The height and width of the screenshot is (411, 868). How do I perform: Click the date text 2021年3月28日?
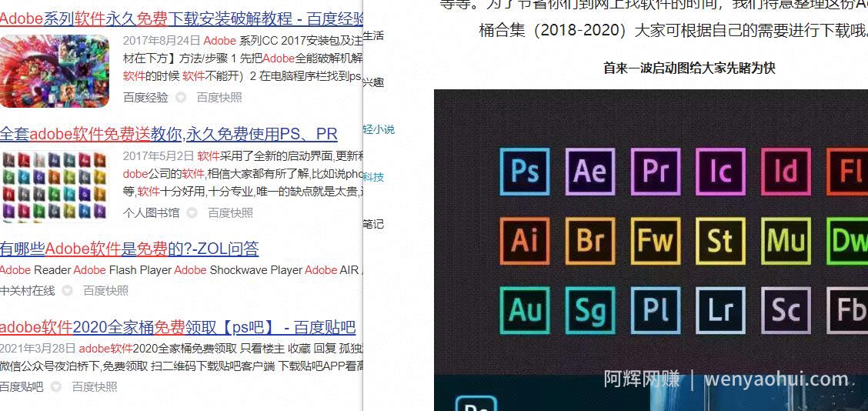click(x=38, y=349)
